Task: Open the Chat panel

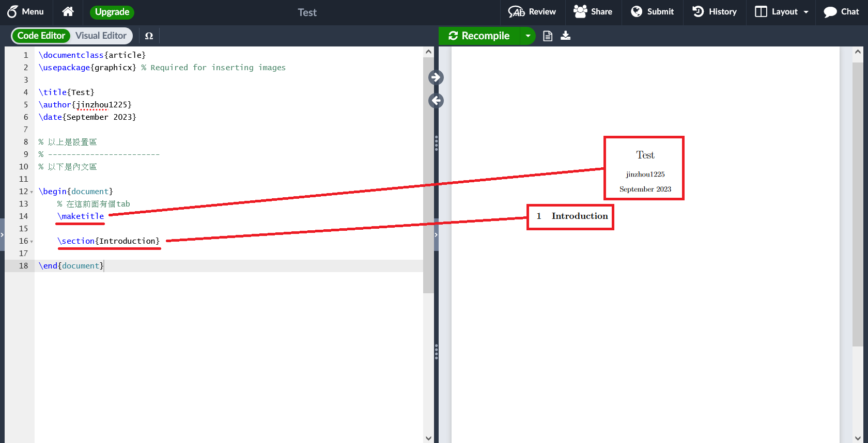Action: click(x=841, y=12)
